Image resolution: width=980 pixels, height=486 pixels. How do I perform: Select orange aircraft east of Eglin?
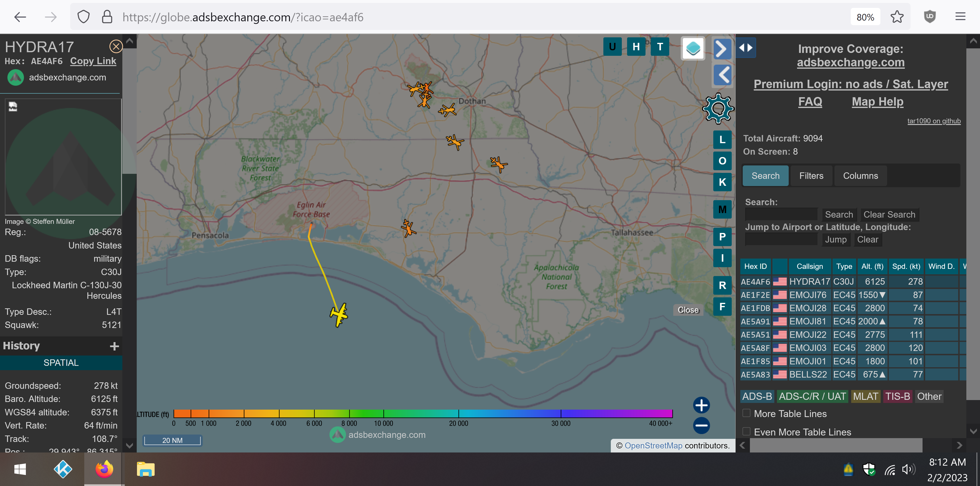click(x=408, y=229)
